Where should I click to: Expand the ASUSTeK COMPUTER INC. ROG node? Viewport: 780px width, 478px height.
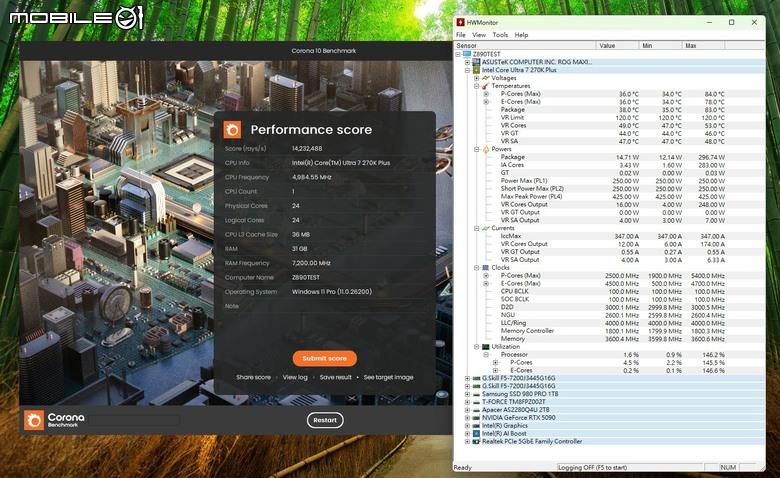pos(467,62)
